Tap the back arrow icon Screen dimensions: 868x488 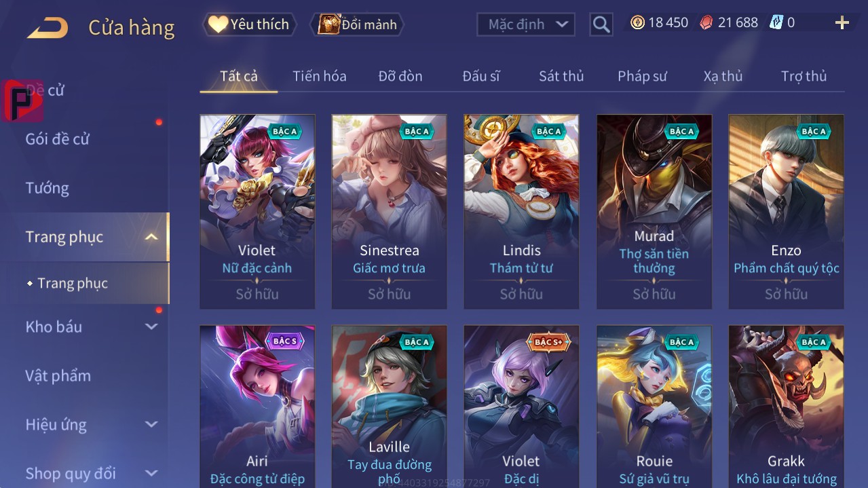tap(48, 28)
